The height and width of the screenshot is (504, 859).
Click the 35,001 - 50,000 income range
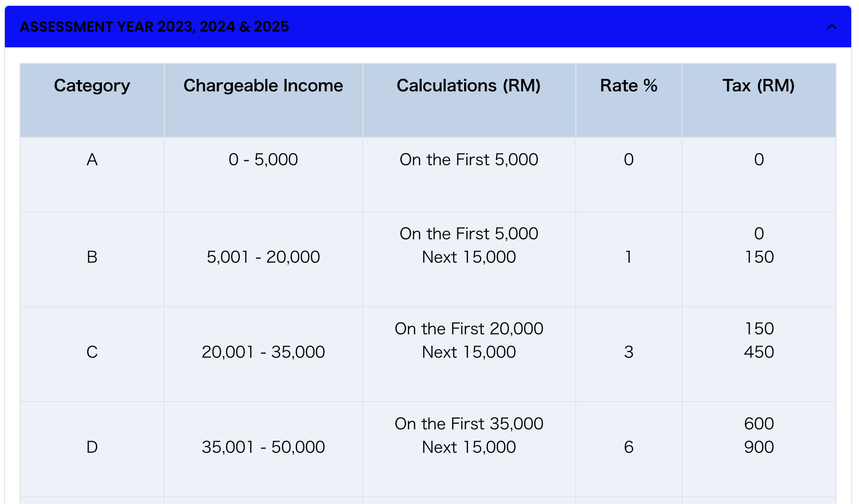pyautogui.click(x=263, y=447)
